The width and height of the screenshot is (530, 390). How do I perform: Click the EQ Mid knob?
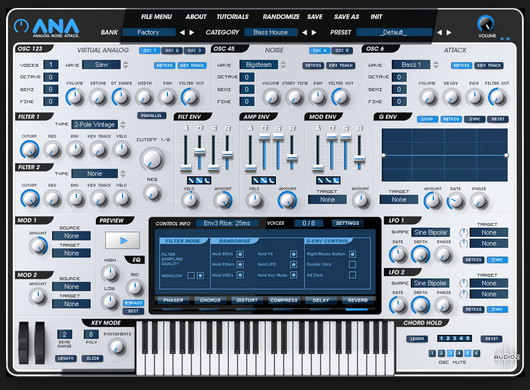coord(135,288)
